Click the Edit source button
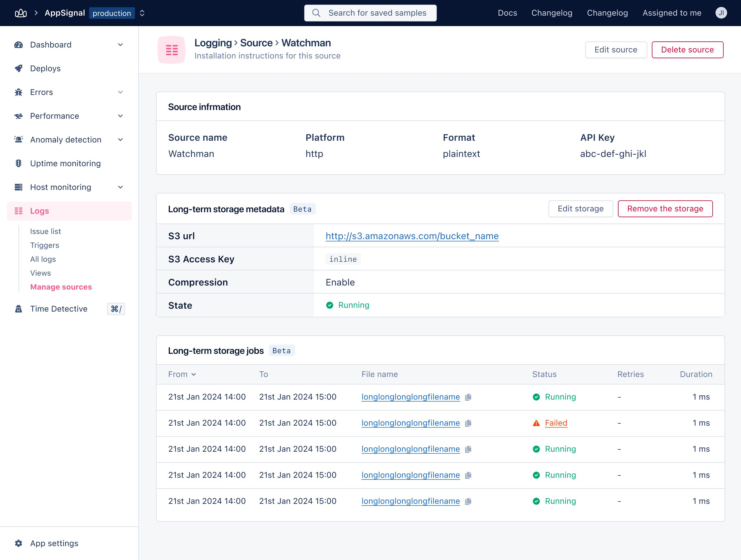 [x=616, y=50]
